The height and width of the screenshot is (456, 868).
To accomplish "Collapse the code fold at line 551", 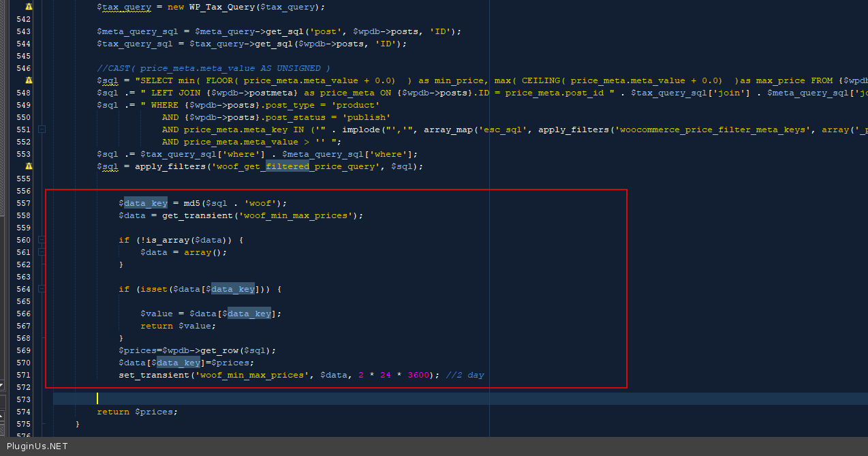I will [x=42, y=130].
